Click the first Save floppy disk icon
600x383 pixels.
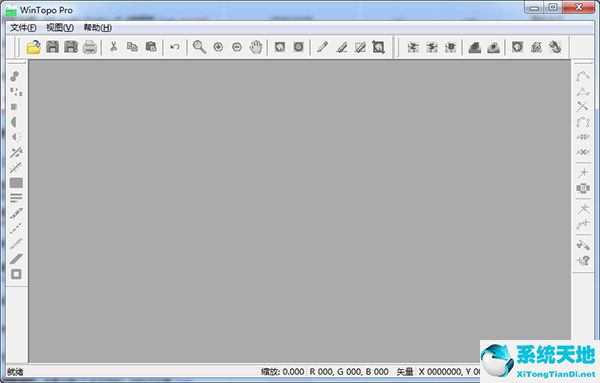(52, 47)
